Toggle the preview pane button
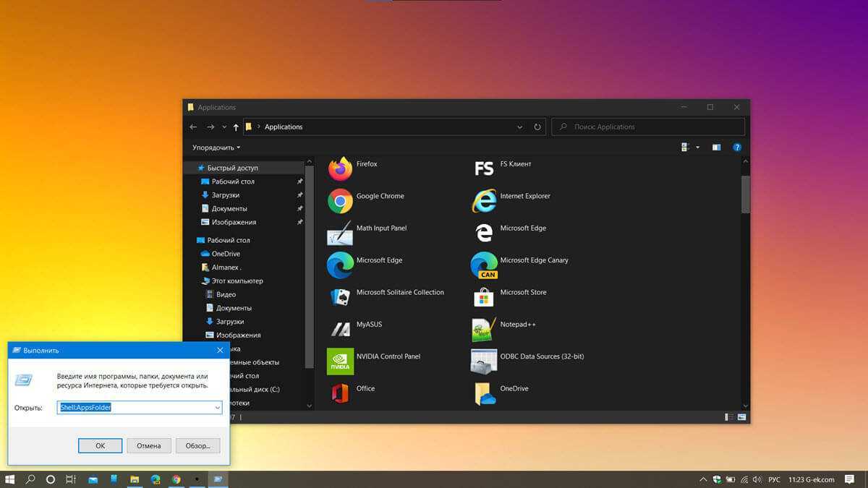Screen dimensions: 868x488 pyautogui.click(x=716, y=147)
